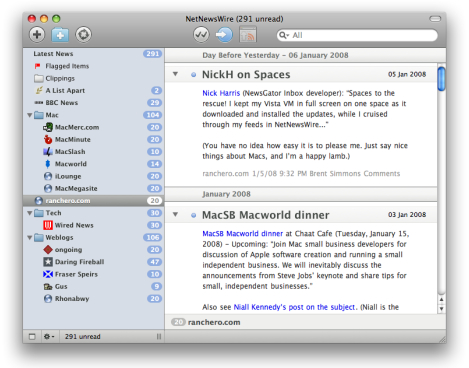Click the MacSB Macworld dinner headline

point(266,215)
